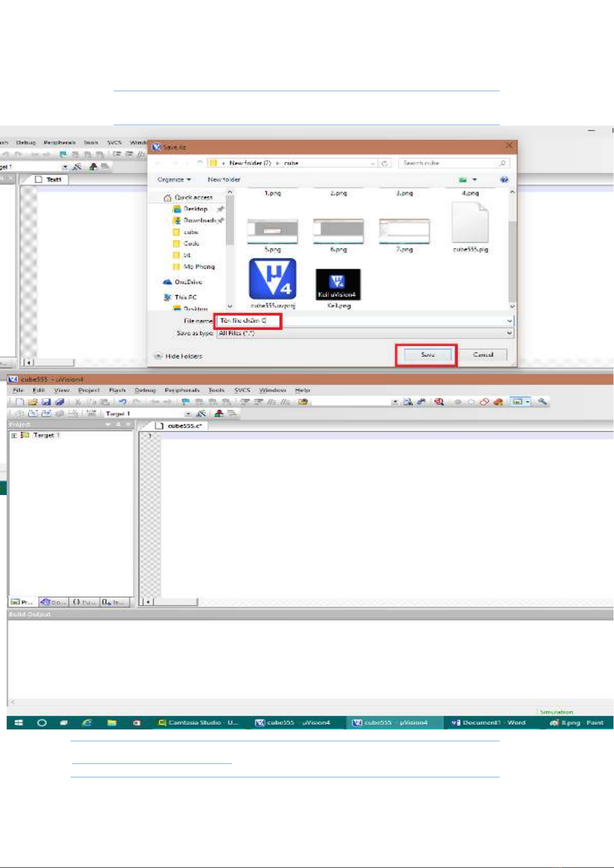The width and height of the screenshot is (614, 868).
Task: Click 8.png - Paint button on taskbar
Action: tap(578, 723)
